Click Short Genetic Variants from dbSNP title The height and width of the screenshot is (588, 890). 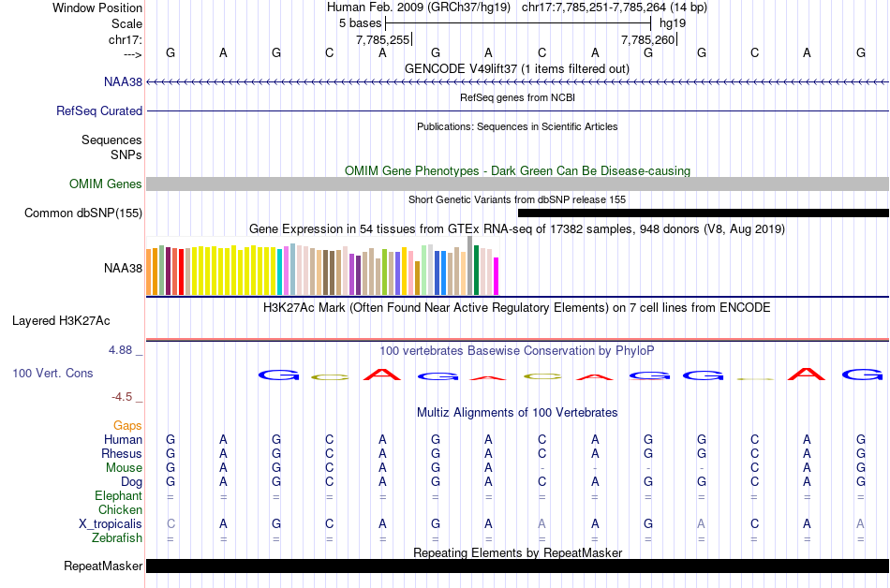coord(517,200)
